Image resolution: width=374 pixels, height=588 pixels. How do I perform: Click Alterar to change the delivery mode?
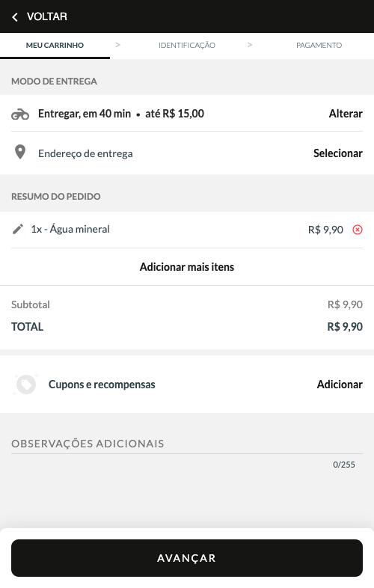(x=346, y=114)
